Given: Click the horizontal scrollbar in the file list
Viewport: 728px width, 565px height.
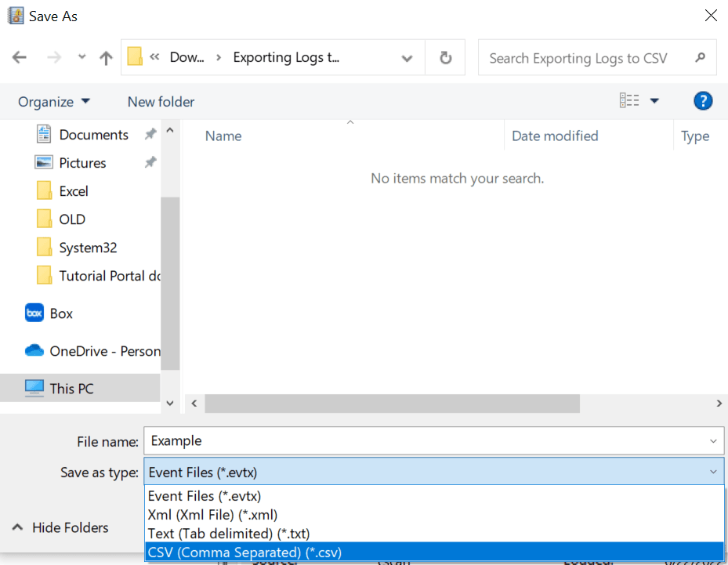Looking at the screenshot, I should point(392,404).
